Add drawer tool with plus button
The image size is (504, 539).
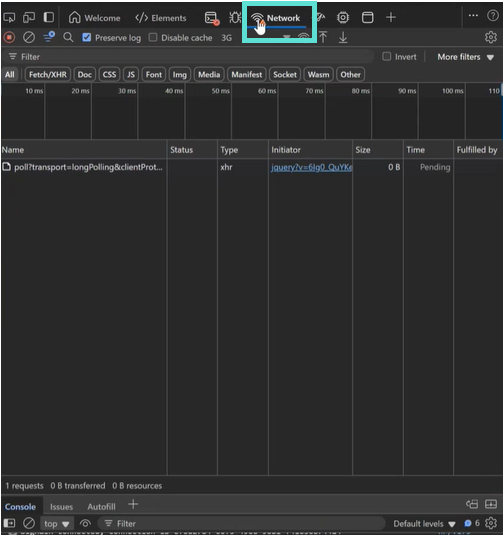coord(133,504)
